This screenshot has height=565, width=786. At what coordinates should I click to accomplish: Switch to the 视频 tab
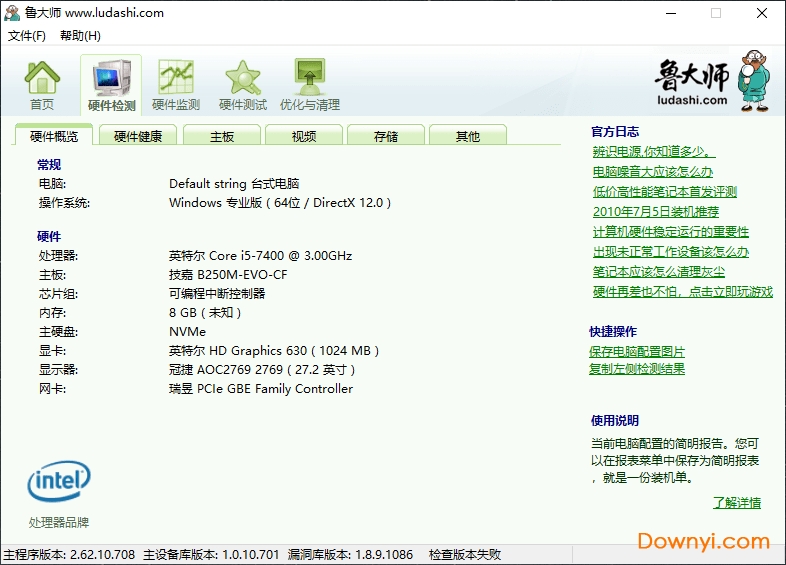pos(304,136)
